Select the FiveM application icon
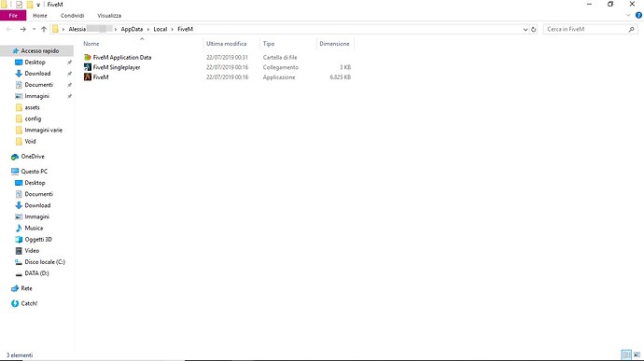This screenshot has width=644, height=361. coord(88,77)
